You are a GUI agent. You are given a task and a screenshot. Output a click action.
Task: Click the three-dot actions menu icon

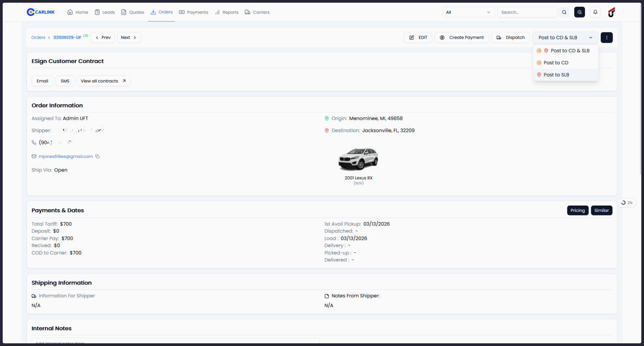pos(607,37)
